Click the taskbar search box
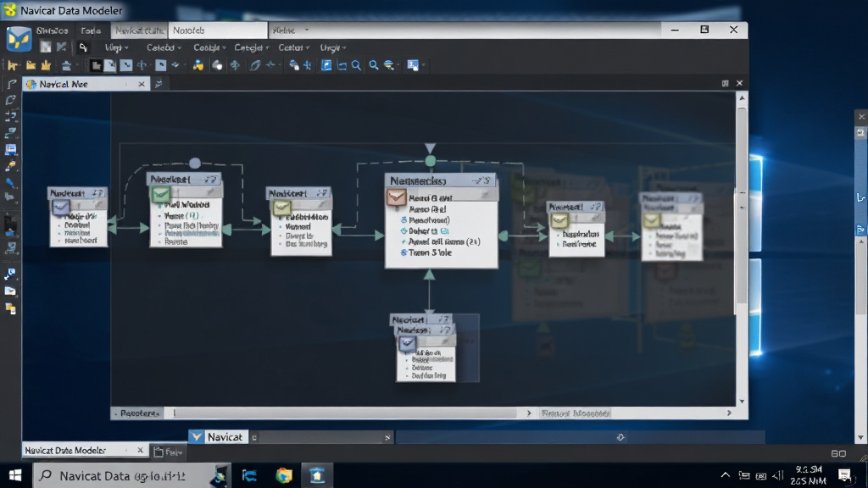The height and width of the screenshot is (488, 868). pos(130,475)
